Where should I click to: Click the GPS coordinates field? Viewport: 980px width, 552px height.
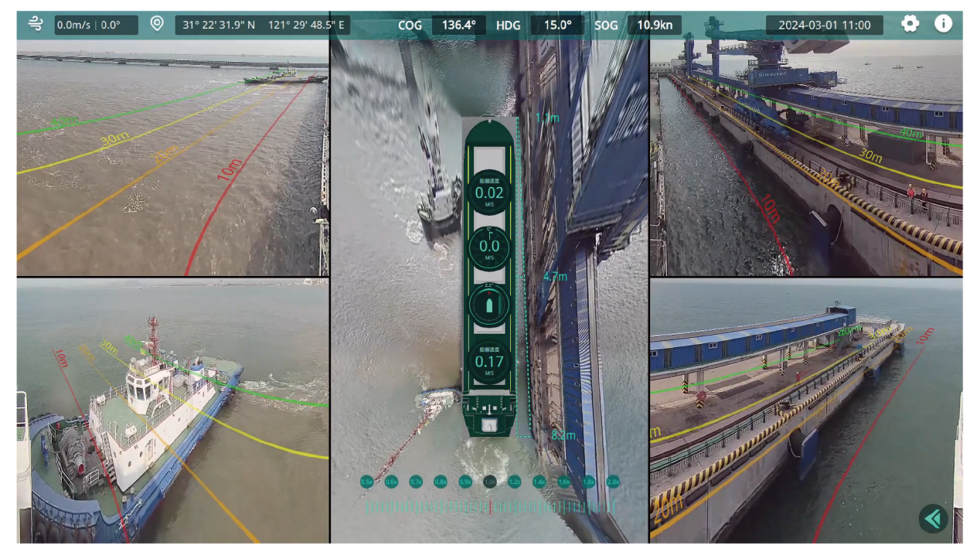click(263, 25)
